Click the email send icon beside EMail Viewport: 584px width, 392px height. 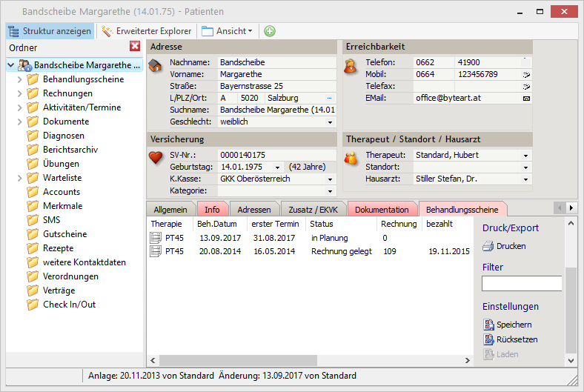(x=526, y=98)
